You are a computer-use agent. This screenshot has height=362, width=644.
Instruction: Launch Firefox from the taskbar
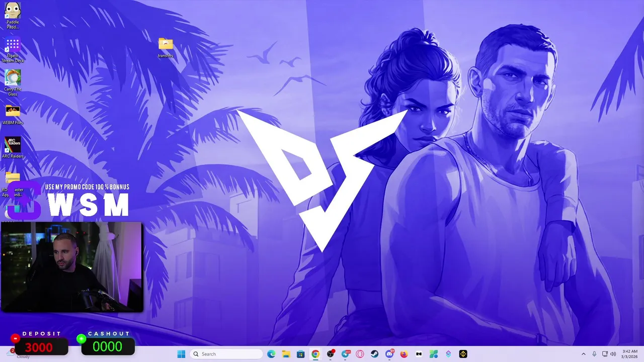[404, 354]
